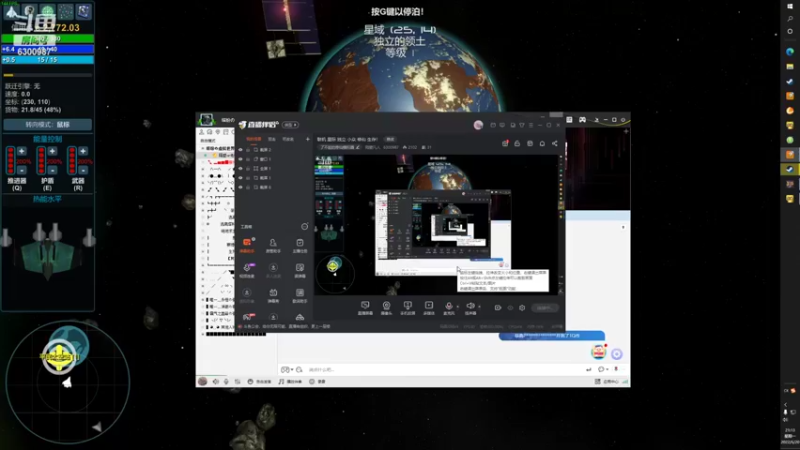Open the orange toolbox tool in the first row
This screenshot has height=450, width=800.
click(x=247, y=245)
